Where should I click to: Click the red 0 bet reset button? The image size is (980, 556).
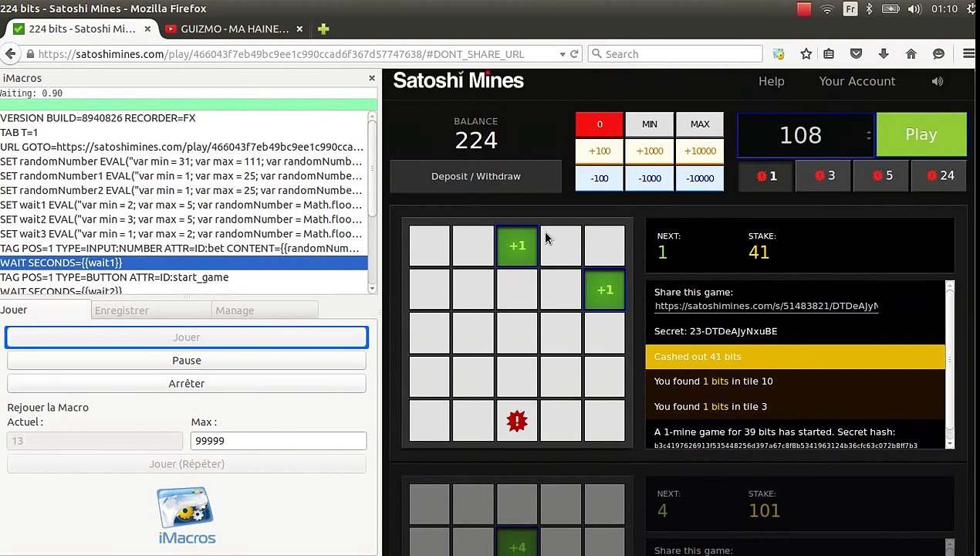click(600, 124)
